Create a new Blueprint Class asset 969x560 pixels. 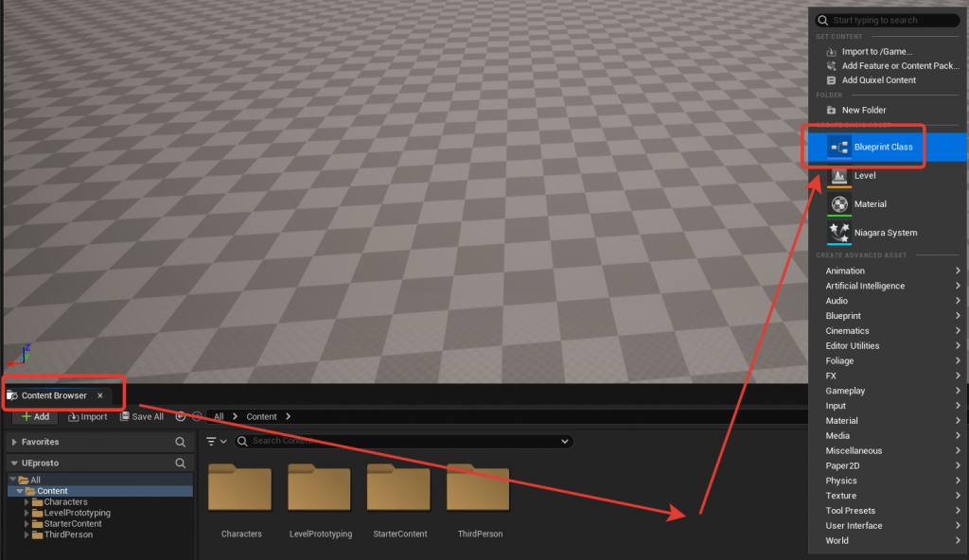coord(887,148)
